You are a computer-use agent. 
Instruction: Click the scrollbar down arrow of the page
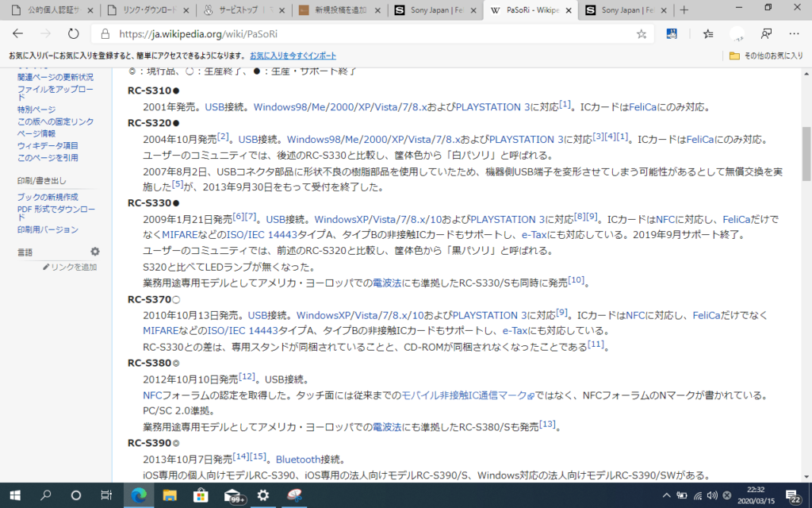click(x=806, y=476)
